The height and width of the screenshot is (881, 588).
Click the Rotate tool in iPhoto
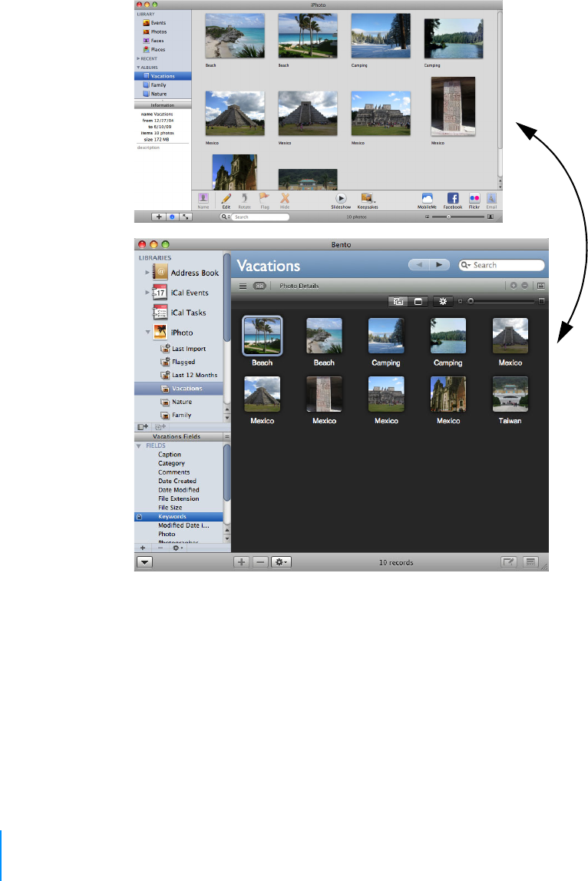click(x=244, y=201)
